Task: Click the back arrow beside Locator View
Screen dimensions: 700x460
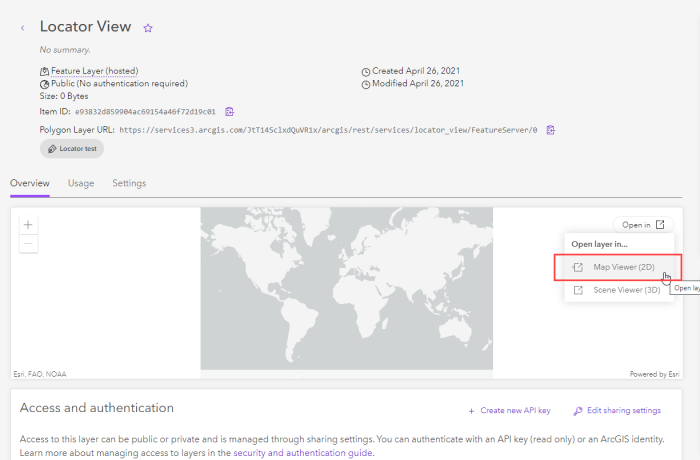Action: coord(23,28)
